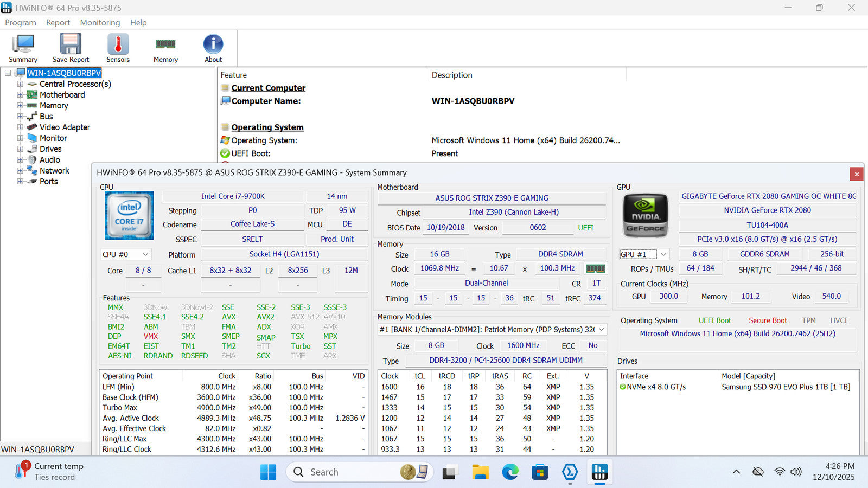Open the Monitoring menu
The height and width of the screenshot is (488, 868).
(x=100, y=23)
